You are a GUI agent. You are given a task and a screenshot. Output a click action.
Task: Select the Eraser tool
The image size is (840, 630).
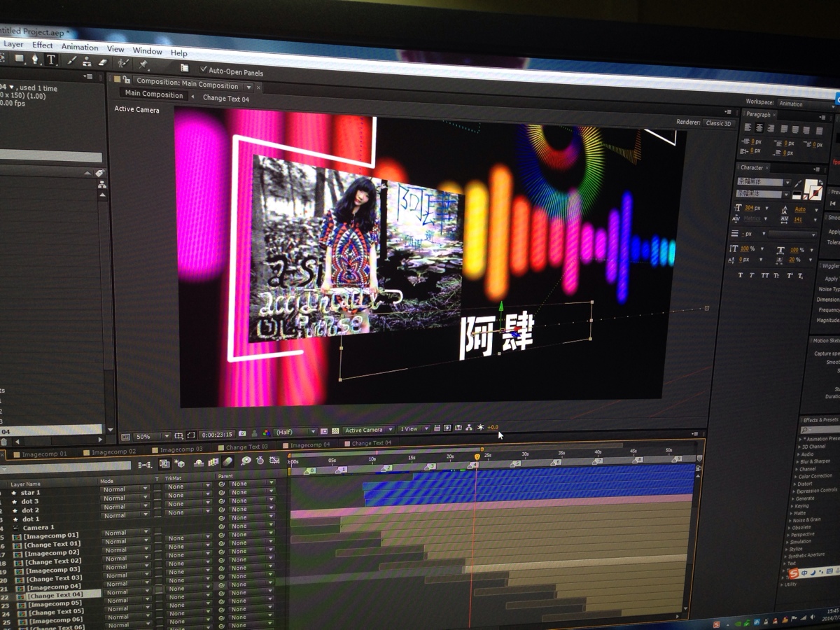[x=103, y=62]
